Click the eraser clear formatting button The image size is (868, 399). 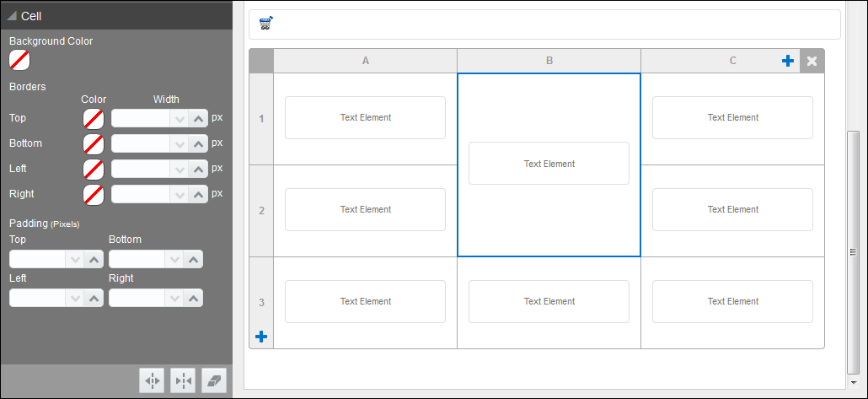[216, 381]
